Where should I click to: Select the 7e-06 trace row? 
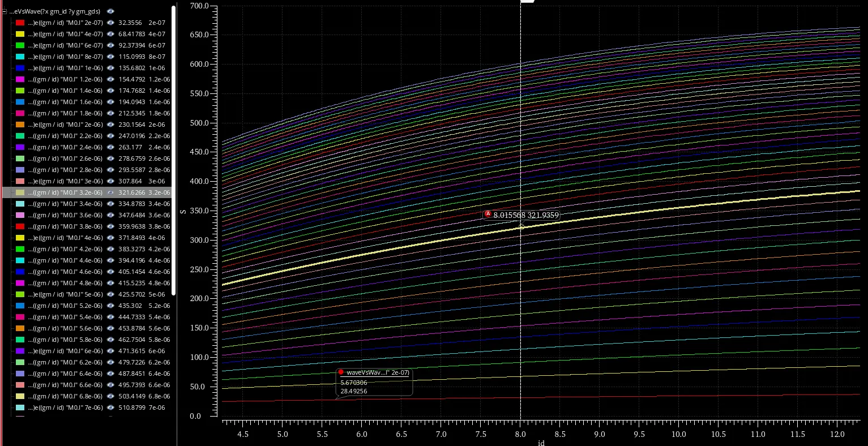click(x=86, y=408)
